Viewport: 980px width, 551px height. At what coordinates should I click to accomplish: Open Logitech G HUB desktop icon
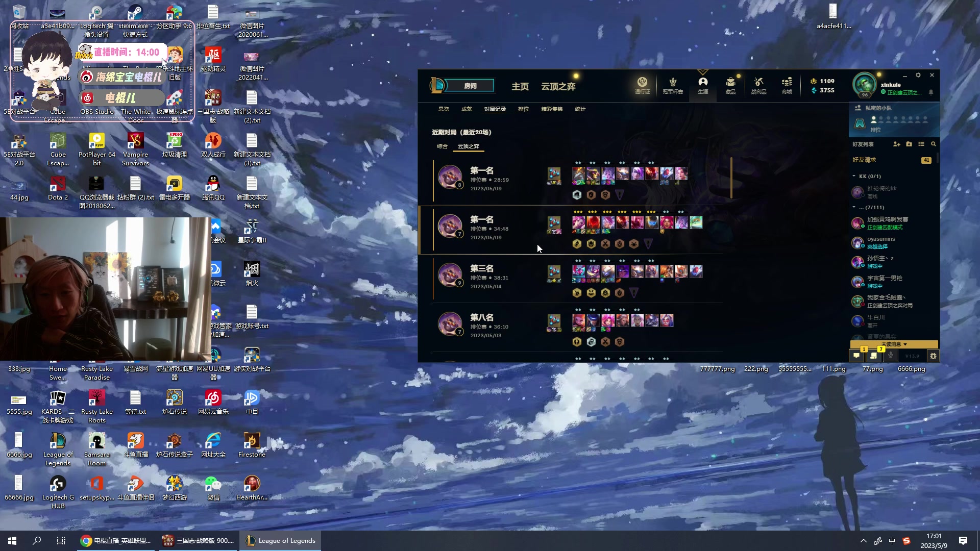click(x=58, y=492)
